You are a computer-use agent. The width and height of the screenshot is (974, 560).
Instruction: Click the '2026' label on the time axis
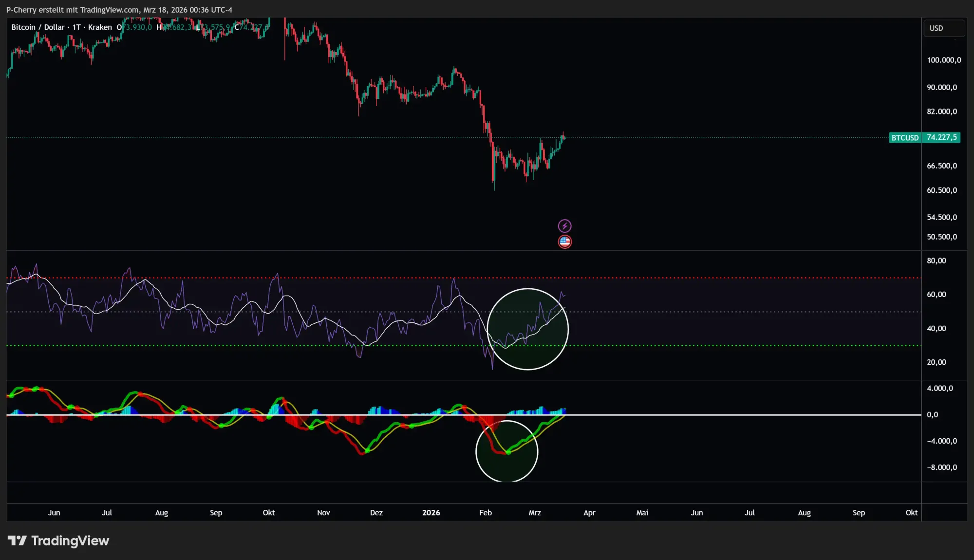(431, 512)
